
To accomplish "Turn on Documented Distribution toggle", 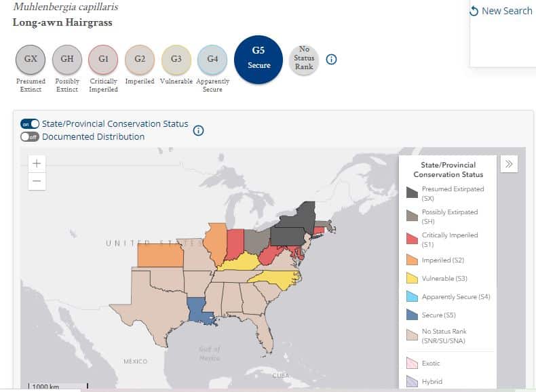I will coord(30,137).
